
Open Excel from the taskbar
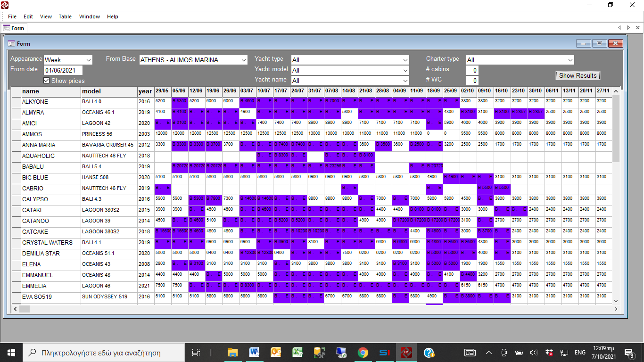tap(297, 352)
